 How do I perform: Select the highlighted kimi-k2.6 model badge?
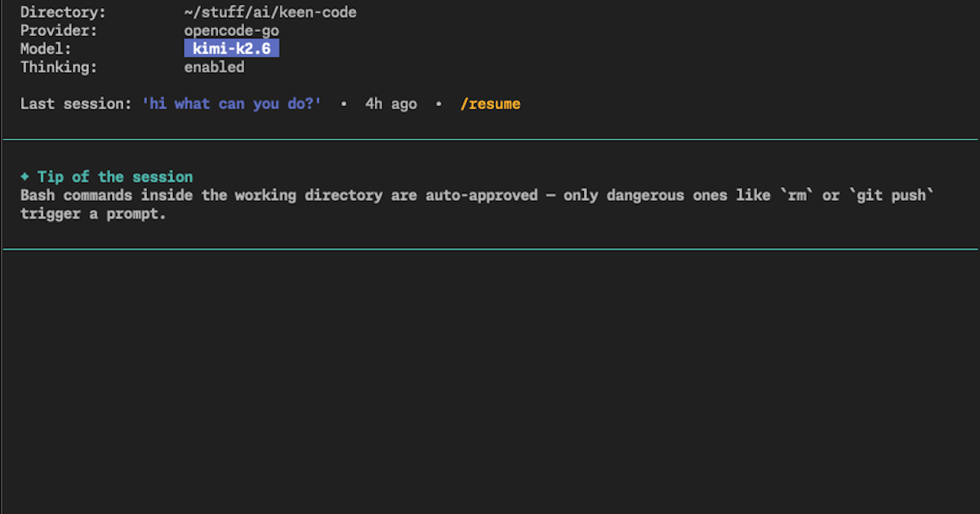[232, 49]
